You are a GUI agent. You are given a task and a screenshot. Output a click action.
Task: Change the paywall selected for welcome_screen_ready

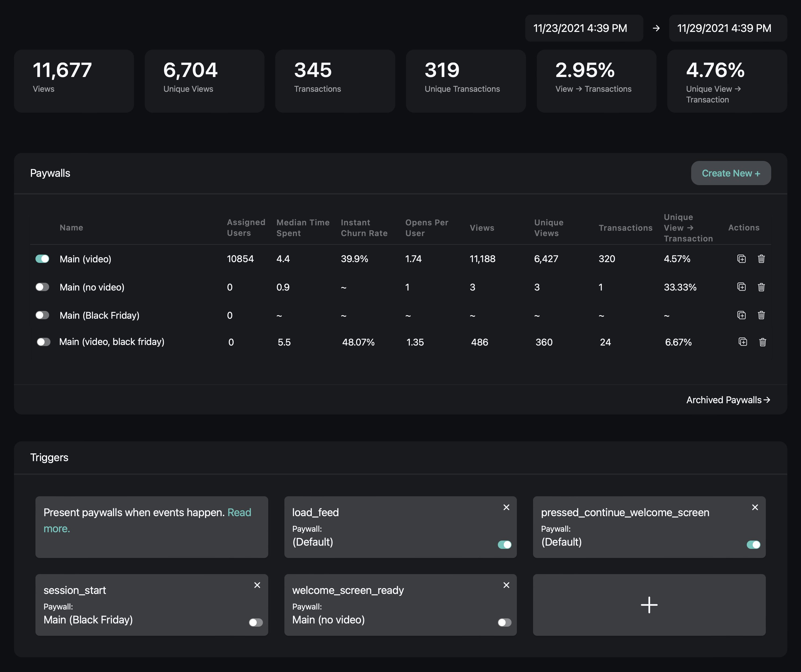point(328,620)
